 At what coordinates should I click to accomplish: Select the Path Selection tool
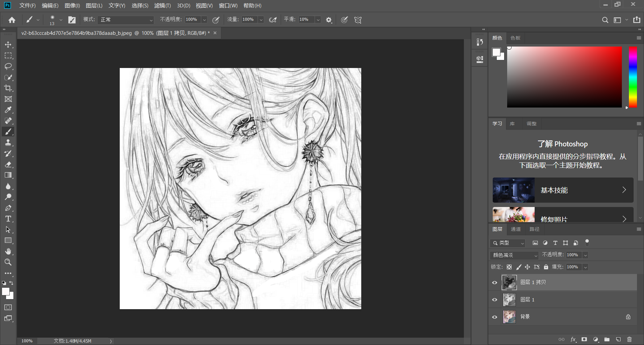pyautogui.click(x=8, y=230)
